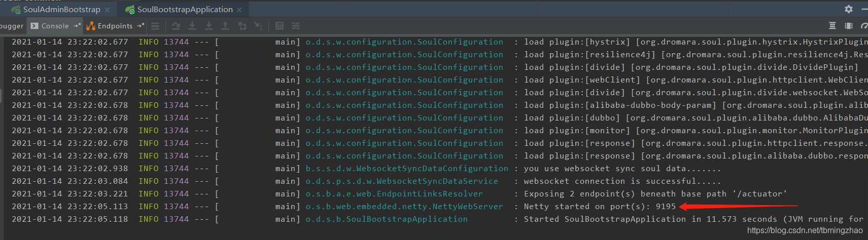Image resolution: width=868 pixels, height=240 pixels.
Task: Click the 'load plugin:[dubbo]' log message
Action: pos(696,118)
